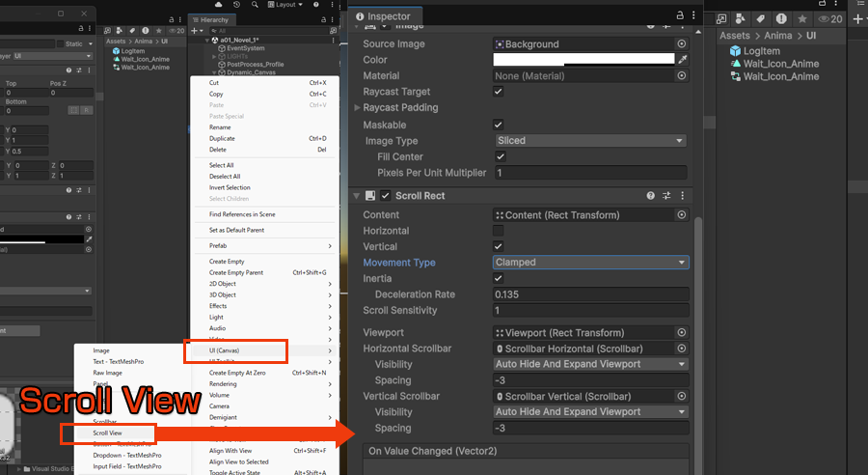Open object picker for Viewport field
Image resolution: width=868 pixels, height=475 pixels.
click(x=682, y=333)
